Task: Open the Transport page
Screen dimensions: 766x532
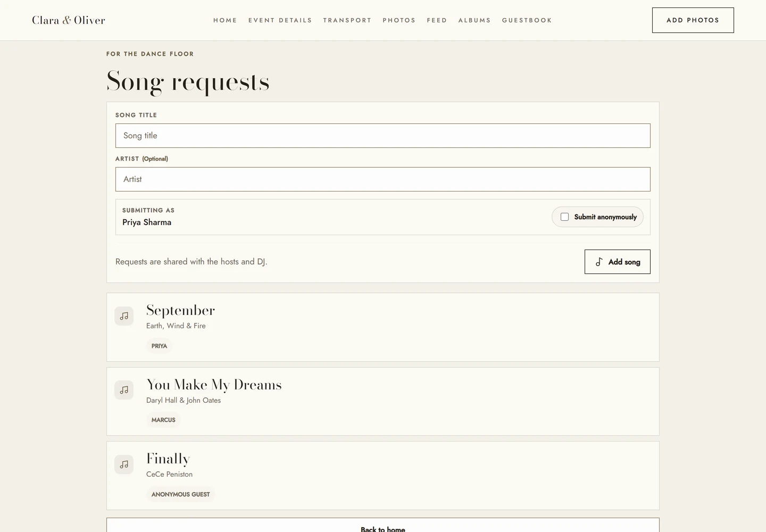Action: click(x=347, y=20)
